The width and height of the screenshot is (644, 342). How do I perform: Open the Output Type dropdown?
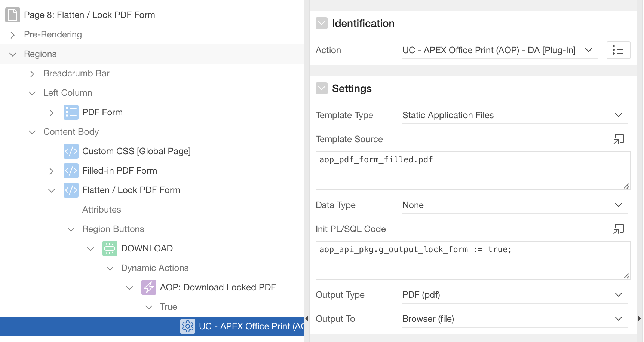[x=514, y=295]
